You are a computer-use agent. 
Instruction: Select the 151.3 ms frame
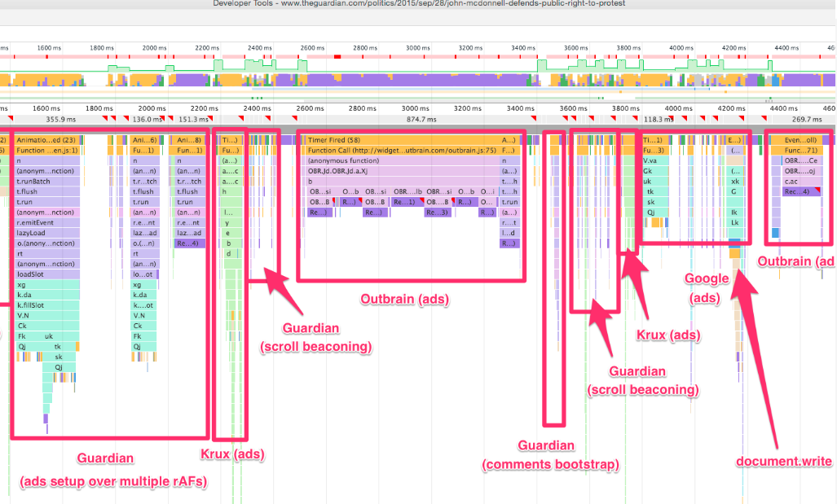pyautogui.click(x=193, y=120)
